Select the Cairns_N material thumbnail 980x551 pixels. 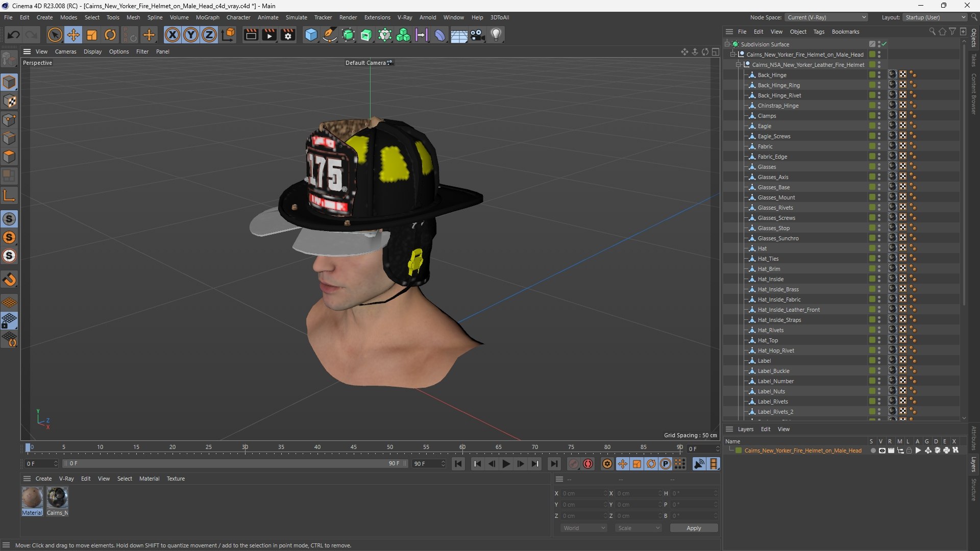pos(57,497)
